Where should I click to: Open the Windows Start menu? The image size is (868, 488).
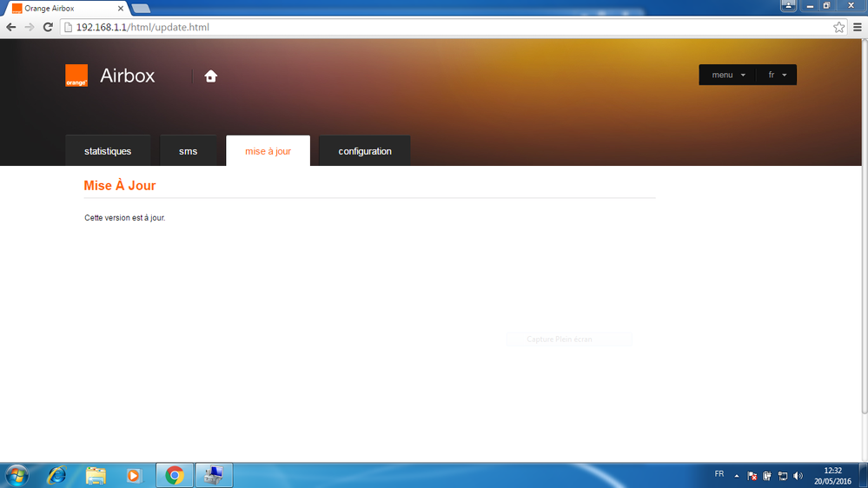(x=17, y=475)
